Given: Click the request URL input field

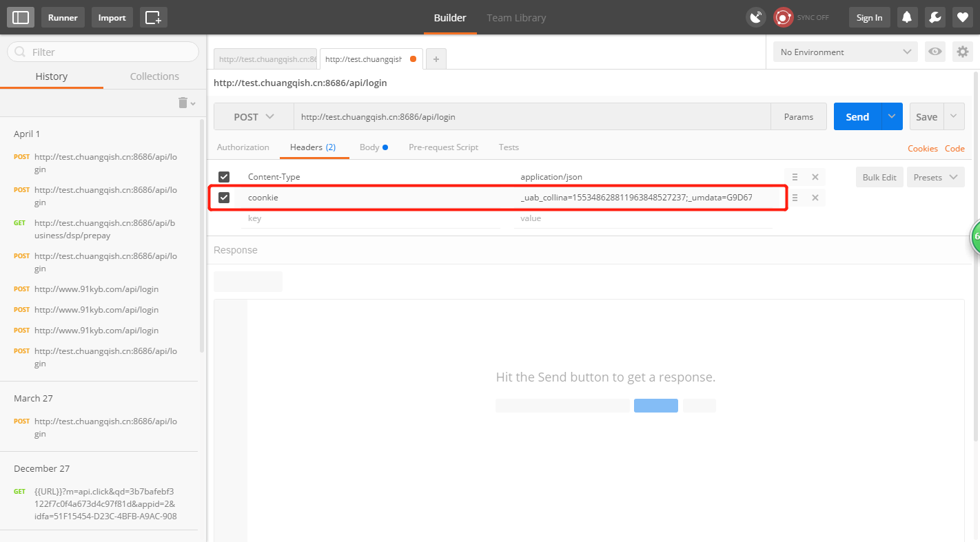Looking at the screenshot, I should tap(532, 116).
